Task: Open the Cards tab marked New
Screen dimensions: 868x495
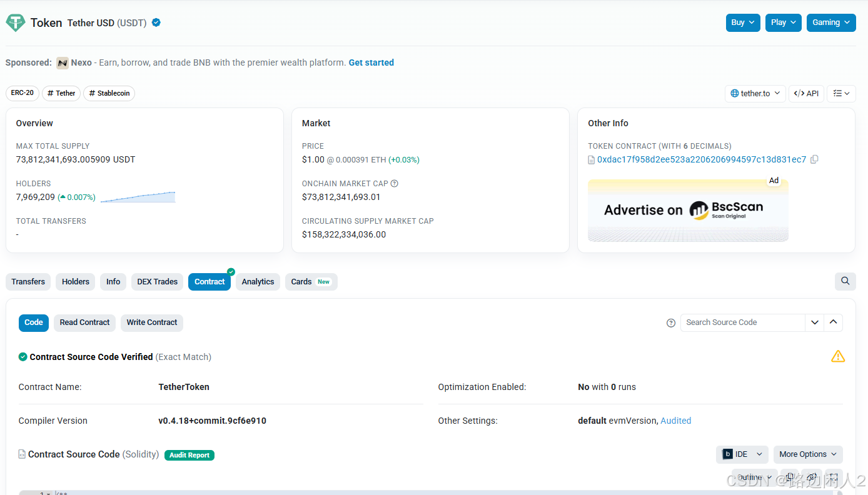Action: coord(311,282)
